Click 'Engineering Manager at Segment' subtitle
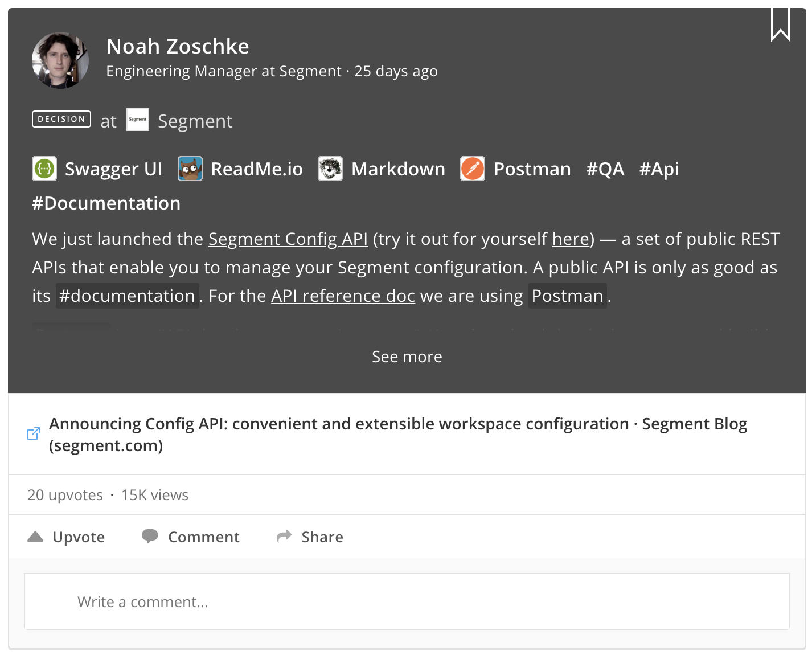This screenshot has width=812, height=655. tap(224, 71)
